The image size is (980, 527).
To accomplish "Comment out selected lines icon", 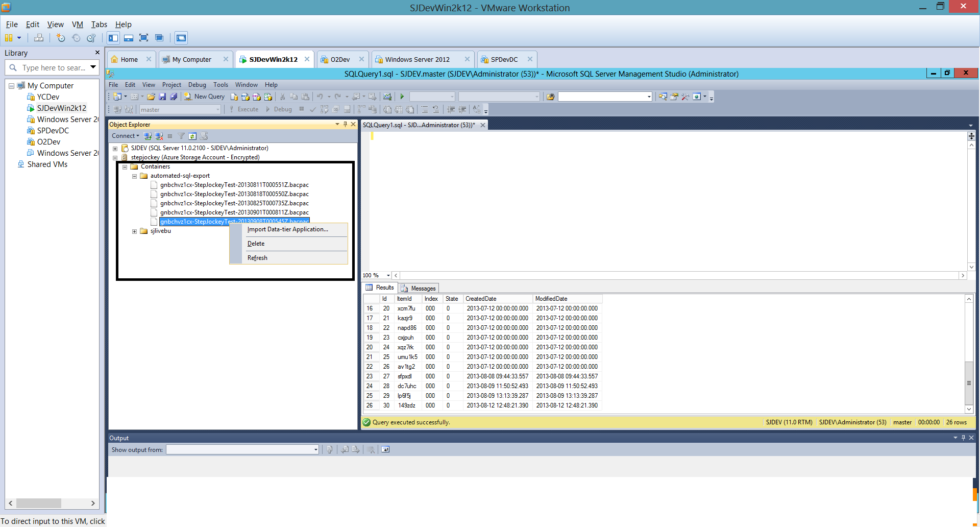I will pyautogui.click(x=425, y=109).
